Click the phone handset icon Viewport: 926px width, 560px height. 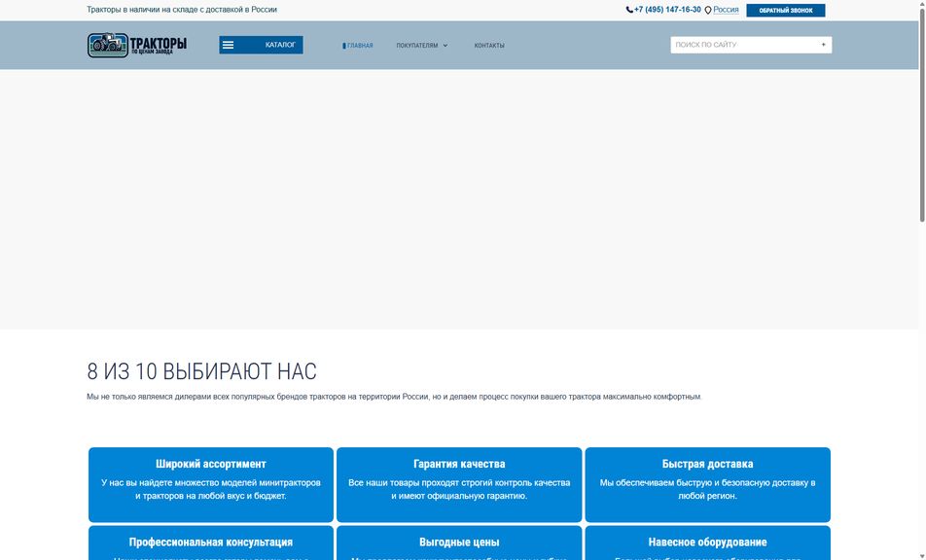pos(629,10)
